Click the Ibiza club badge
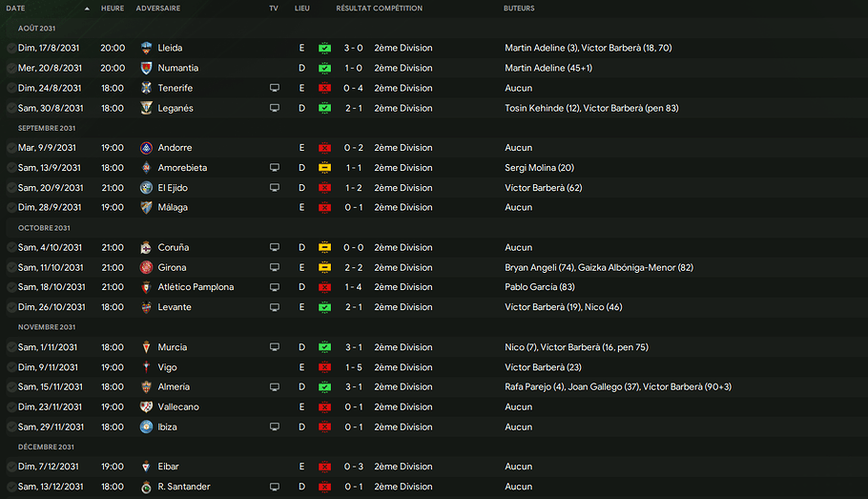Screen dimensions: 868x499 146,427
